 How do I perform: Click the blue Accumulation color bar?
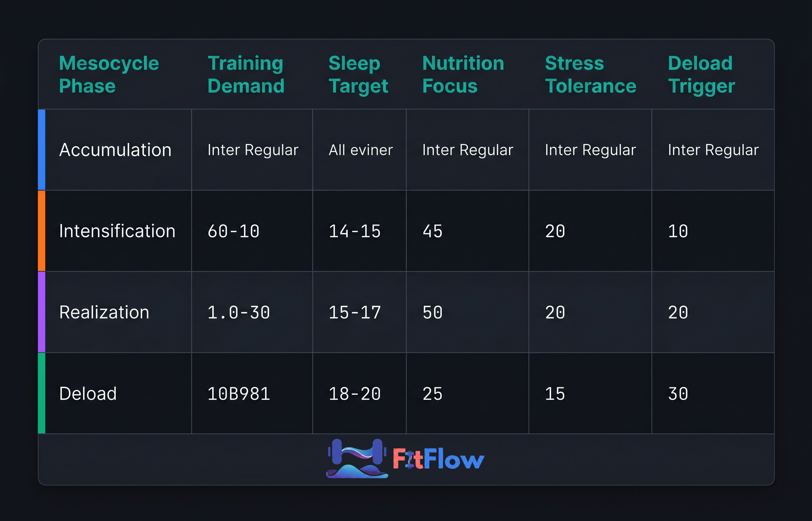click(x=41, y=150)
